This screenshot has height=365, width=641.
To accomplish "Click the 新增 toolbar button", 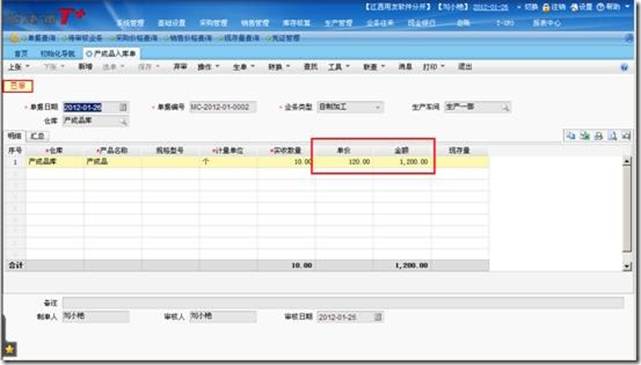I will [x=85, y=67].
